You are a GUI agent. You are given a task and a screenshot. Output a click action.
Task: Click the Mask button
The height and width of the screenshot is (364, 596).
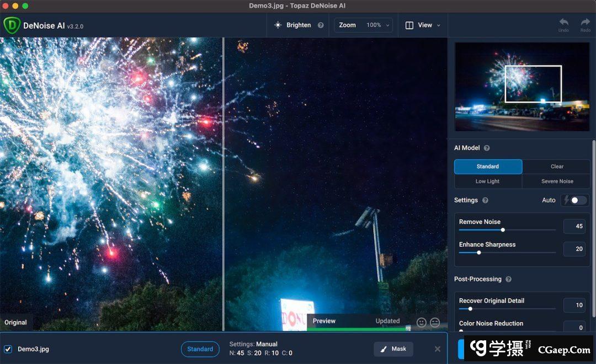coord(393,349)
